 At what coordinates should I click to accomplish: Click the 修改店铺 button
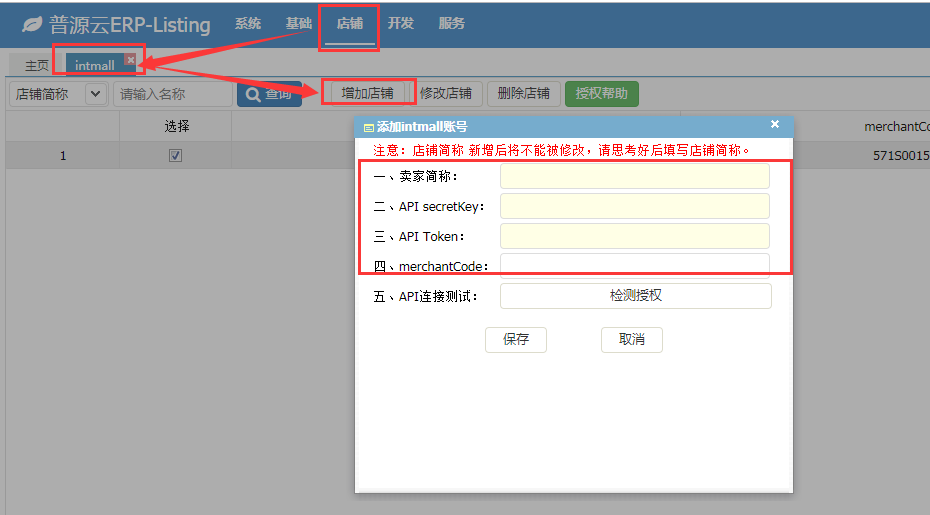tap(445, 93)
